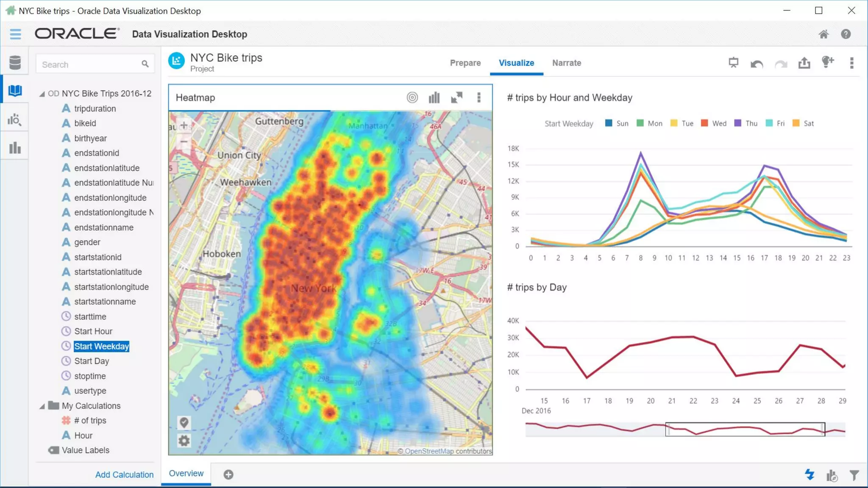The height and width of the screenshot is (488, 868).
Task: Open the Heatmap visualization options menu
Action: [x=479, y=98]
